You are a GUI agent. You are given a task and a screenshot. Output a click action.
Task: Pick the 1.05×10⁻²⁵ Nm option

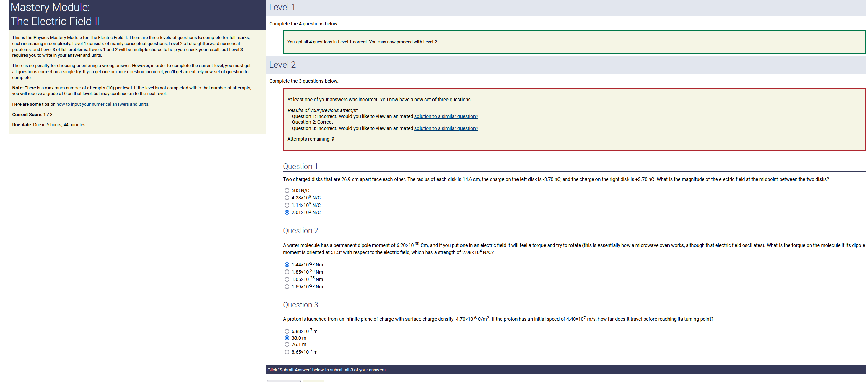click(x=287, y=279)
